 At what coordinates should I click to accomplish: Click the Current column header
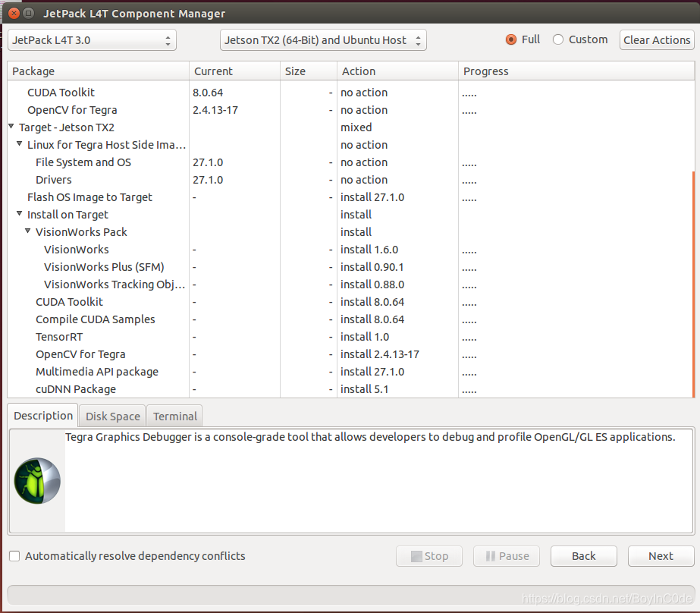click(x=235, y=71)
